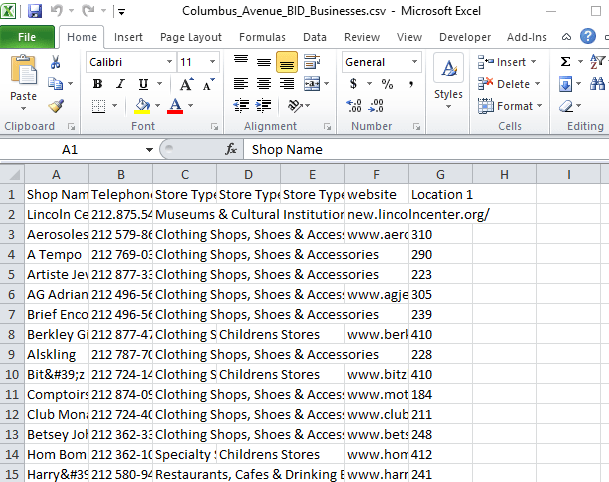Toggle Center horizontal alignment
609x482 pixels.
[264, 84]
